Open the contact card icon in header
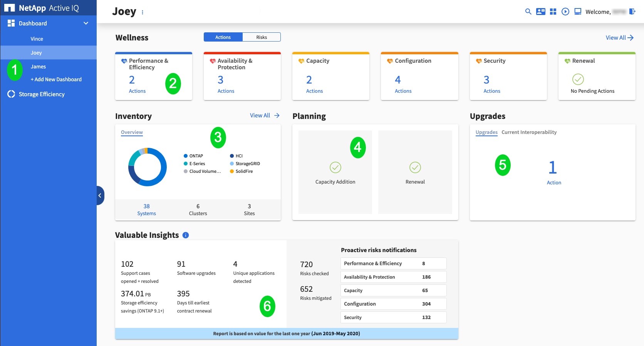 (541, 12)
